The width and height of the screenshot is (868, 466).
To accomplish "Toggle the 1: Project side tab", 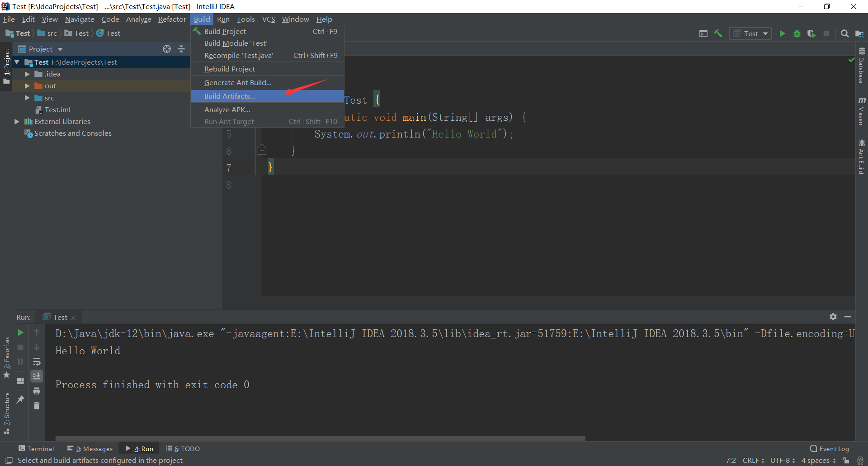I will click(x=6, y=66).
